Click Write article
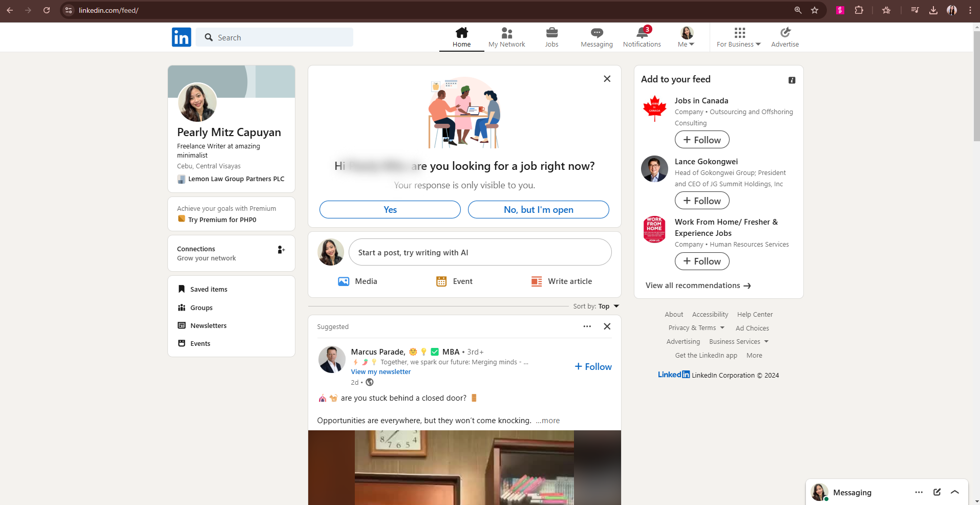980x505 pixels. pyautogui.click(x=562, y=281)
